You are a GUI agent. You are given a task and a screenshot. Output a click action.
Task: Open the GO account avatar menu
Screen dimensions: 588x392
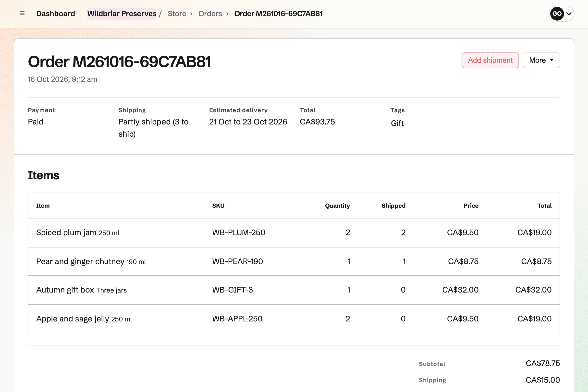coord(561,13)
